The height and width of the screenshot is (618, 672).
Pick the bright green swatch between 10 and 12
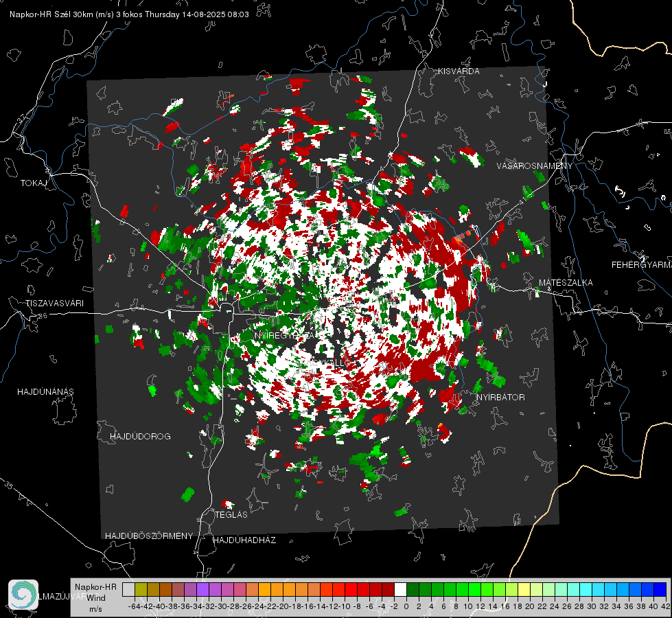coord(474,589)
